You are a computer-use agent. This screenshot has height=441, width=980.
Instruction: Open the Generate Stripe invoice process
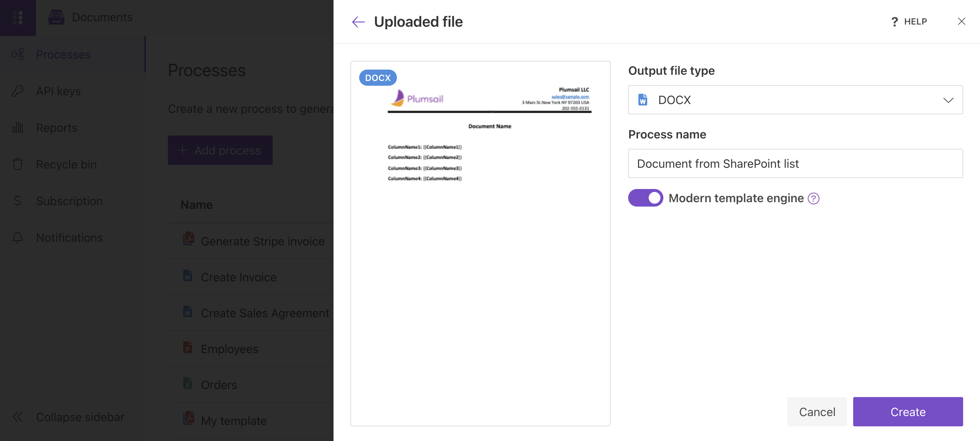[262, 241]
